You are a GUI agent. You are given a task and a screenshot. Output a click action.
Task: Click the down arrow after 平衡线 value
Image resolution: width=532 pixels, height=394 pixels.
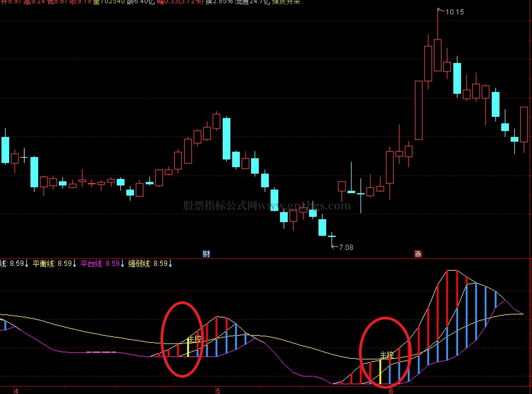(x=75, y=263)
